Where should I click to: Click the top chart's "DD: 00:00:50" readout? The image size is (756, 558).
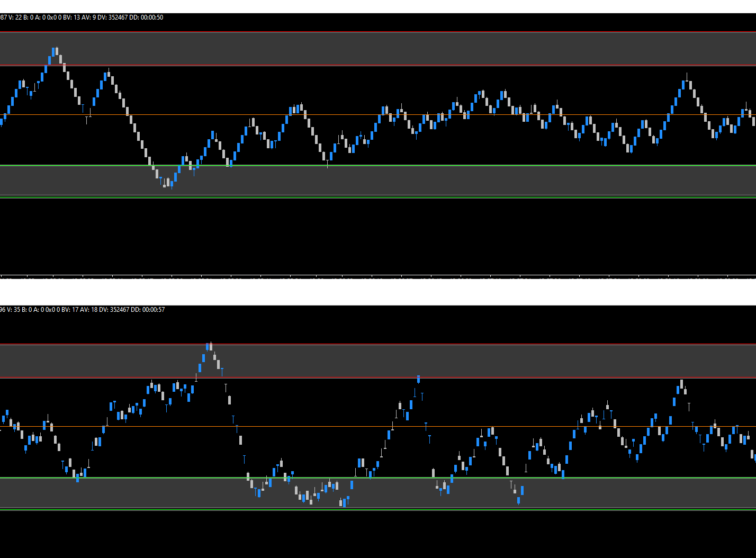click(146, 17)
